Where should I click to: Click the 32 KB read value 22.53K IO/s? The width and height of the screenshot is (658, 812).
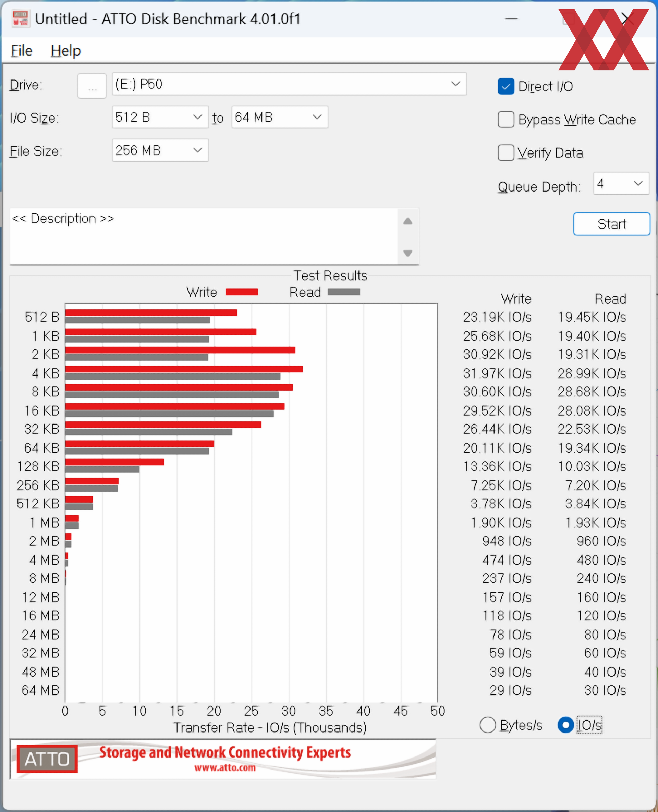(x=592, y=429)
